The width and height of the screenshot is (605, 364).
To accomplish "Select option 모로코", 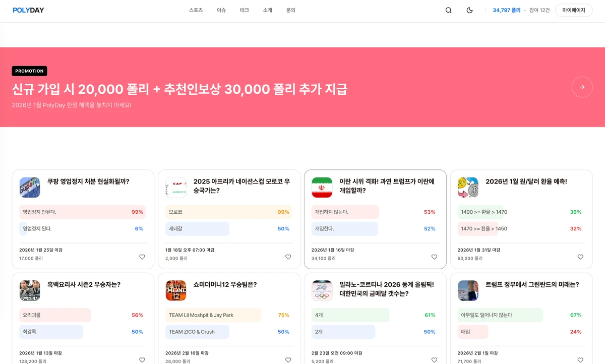I will 229,212.
